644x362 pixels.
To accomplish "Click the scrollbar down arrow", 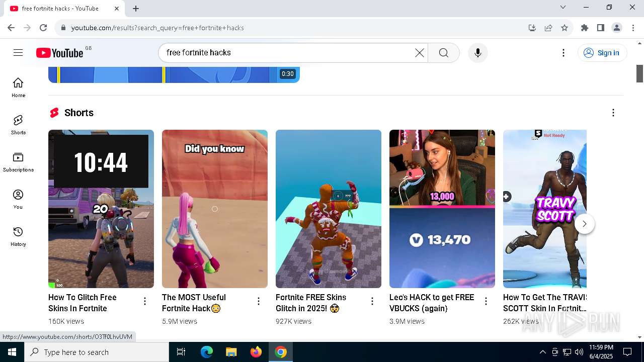I will (640, 337).
